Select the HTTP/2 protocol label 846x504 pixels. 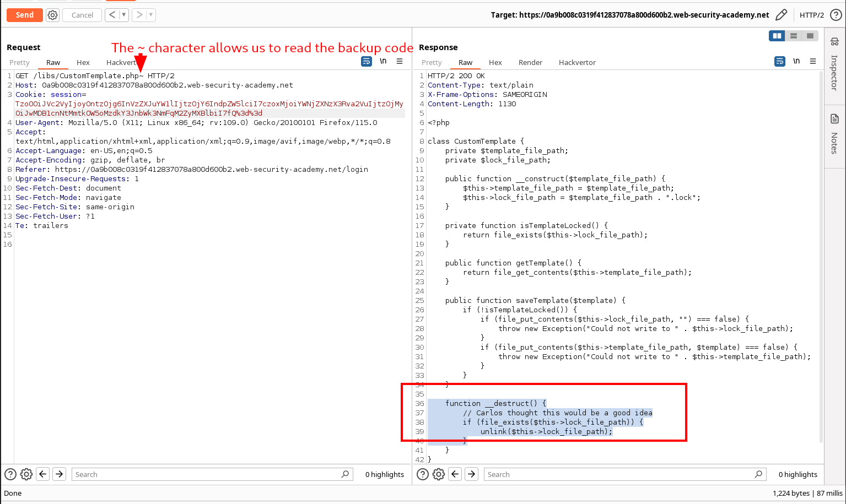pos(812,15)
